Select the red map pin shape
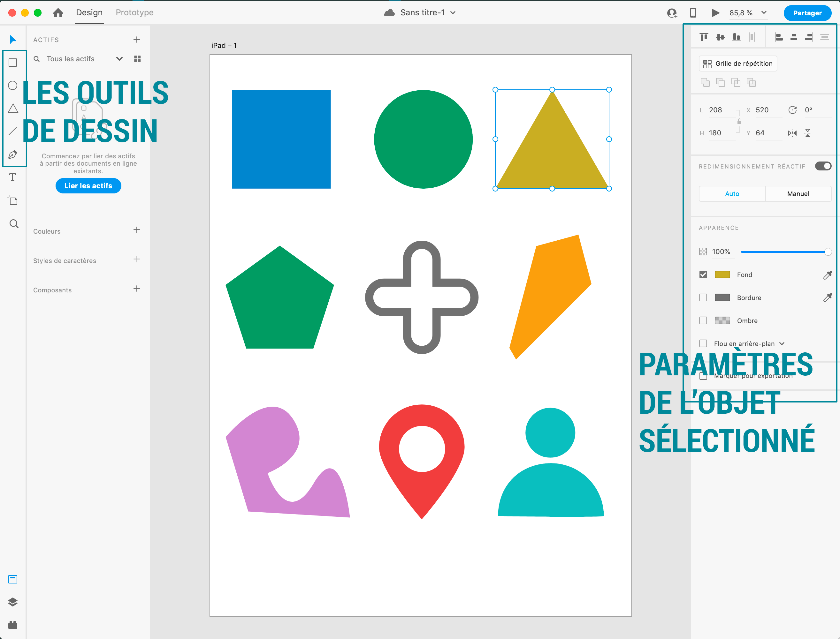This screenshot has width=840, height=639. coord(422,491)
